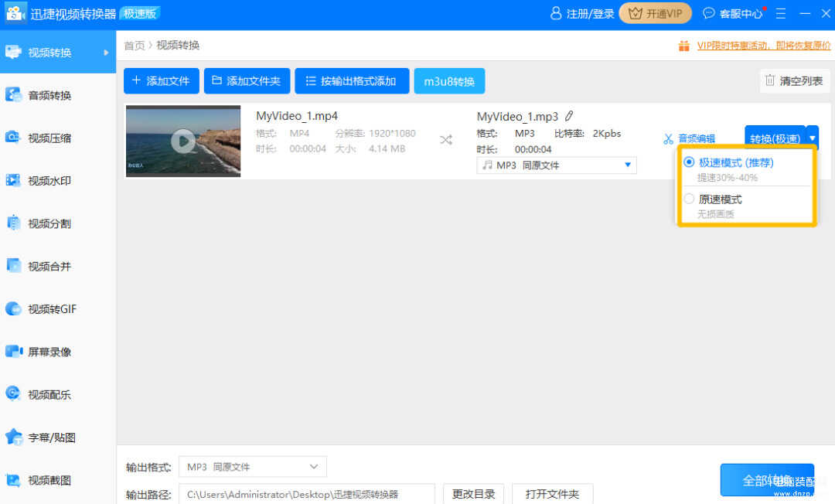Open the MP3 同原文件 dropdown in the file row

coord(557,165)
